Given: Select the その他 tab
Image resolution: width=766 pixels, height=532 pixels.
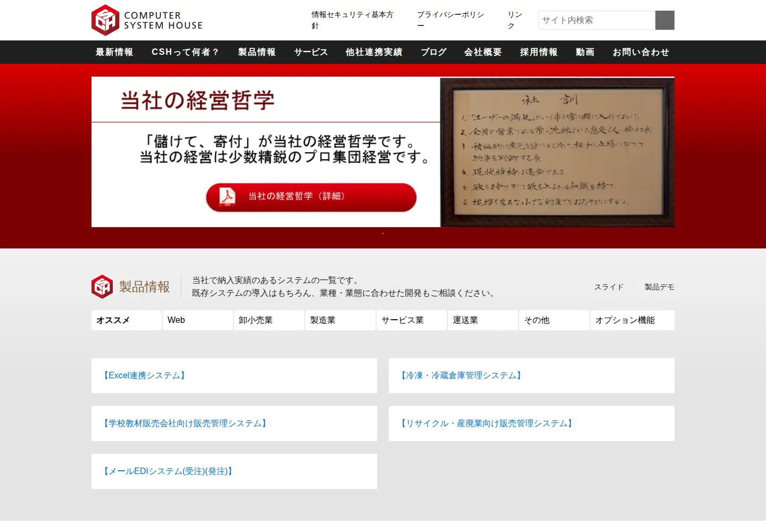Looking at the screenshot, I should pyautogui.click(x=554, y=320).
